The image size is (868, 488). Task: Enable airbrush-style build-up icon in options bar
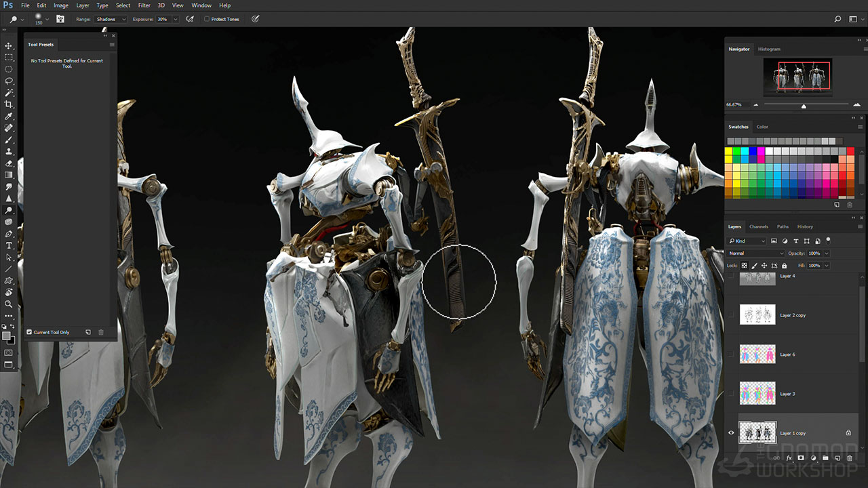[x=189, y=19]
